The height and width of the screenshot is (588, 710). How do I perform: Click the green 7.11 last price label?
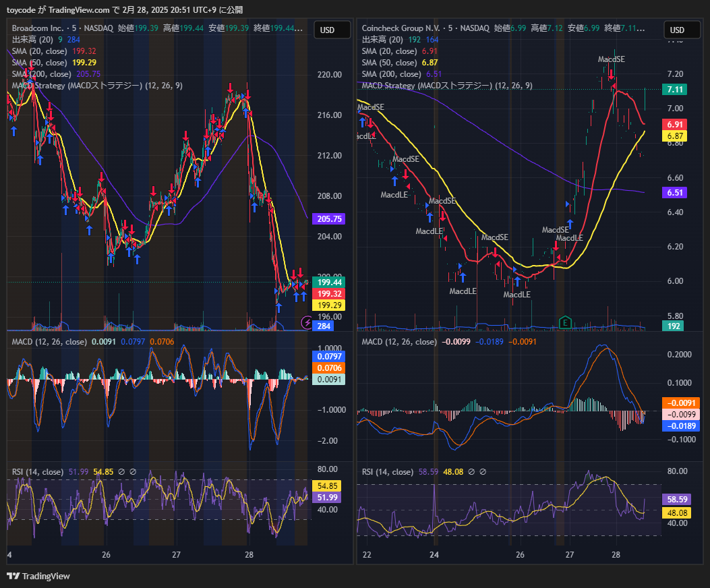[x=675, y=89]
